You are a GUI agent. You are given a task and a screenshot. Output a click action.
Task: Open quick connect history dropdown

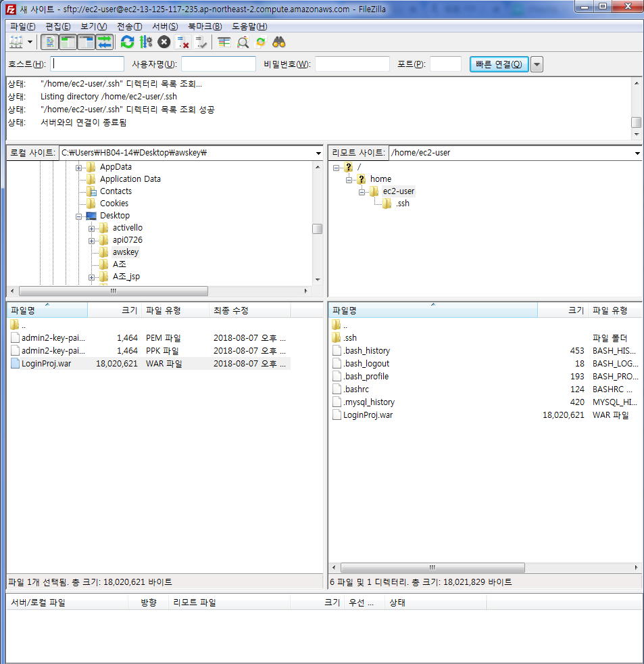pos(537,65)
